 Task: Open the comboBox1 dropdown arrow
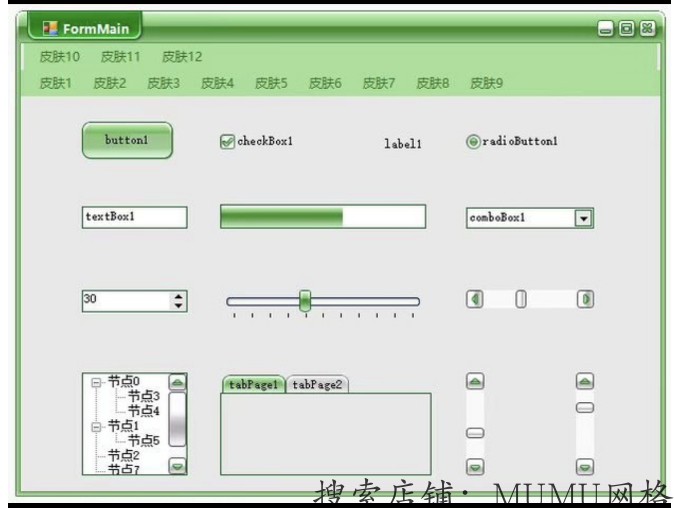pos(583,218)
